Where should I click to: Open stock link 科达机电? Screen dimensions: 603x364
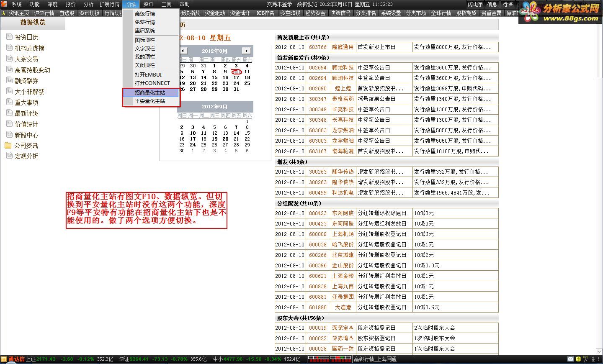click(x=343, y=192)
